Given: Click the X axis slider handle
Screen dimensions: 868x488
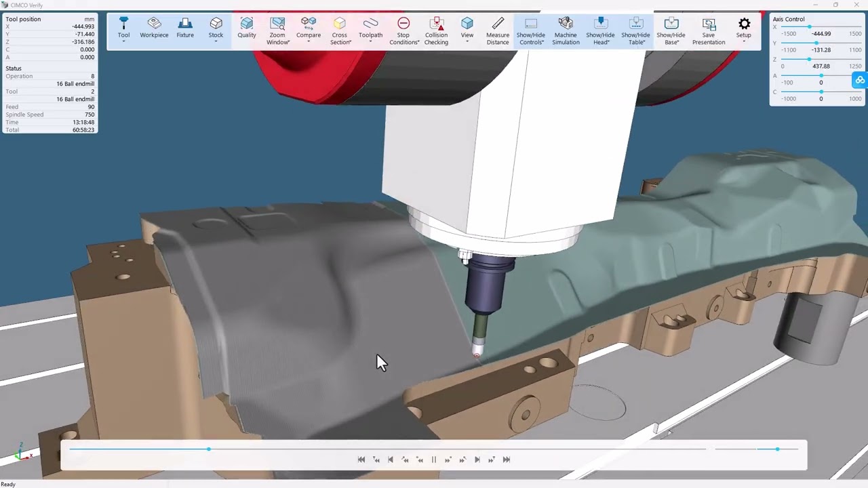Looking at the screenshot, I should click(809, 27).
